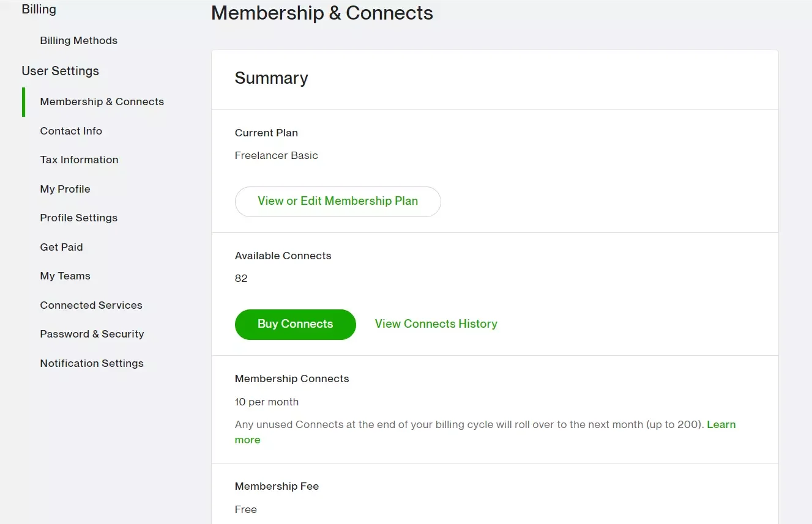812x524 pixels.
Task: Open the My Teams section
Action: (65, 276)
